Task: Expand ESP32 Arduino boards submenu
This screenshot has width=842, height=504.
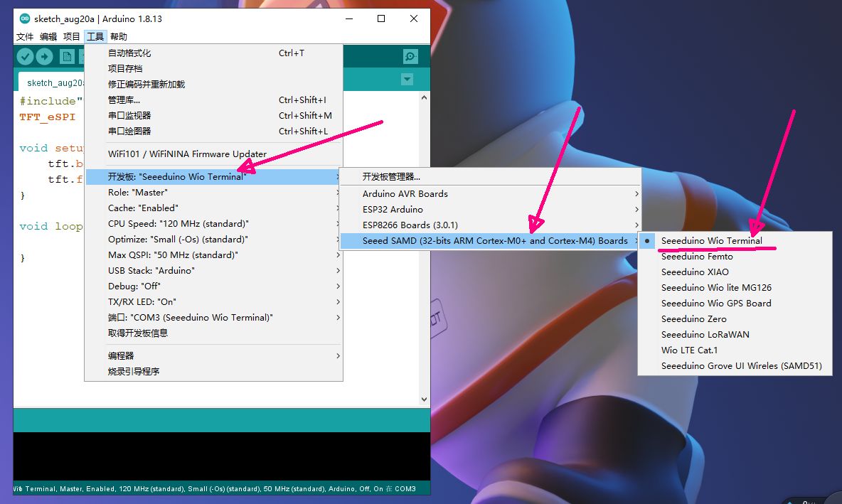Action: point(491,209)
